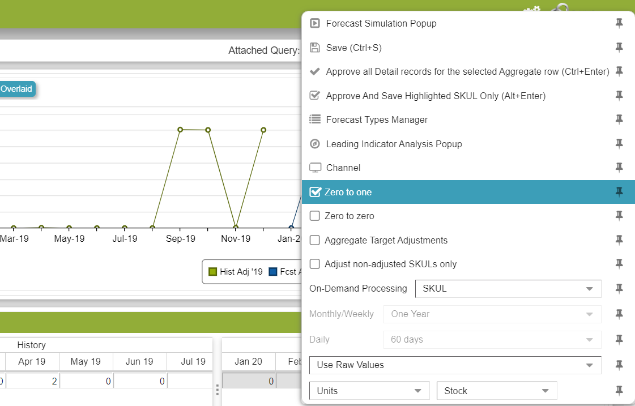Toggle Hist Adj '19 legend swatch

[x=211, y=271]
